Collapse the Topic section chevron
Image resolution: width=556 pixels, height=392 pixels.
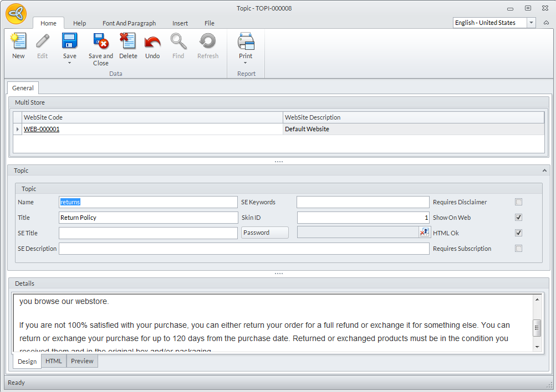click(x=544, y=171)
